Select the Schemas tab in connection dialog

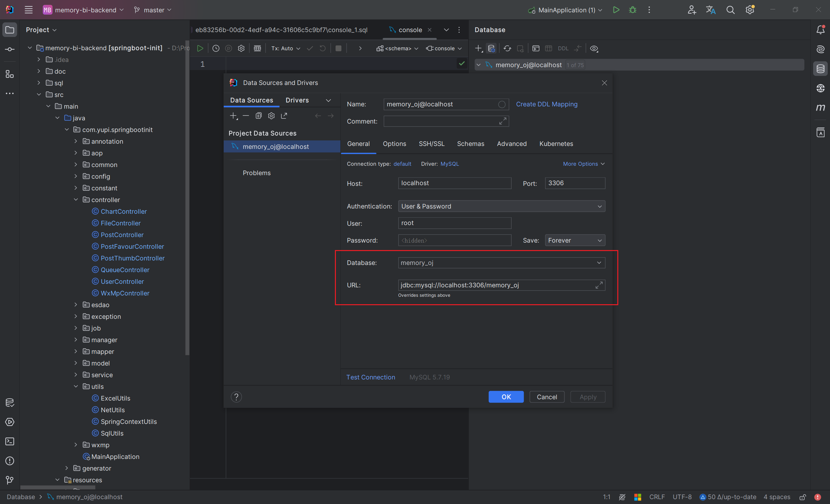pos(471,144)
